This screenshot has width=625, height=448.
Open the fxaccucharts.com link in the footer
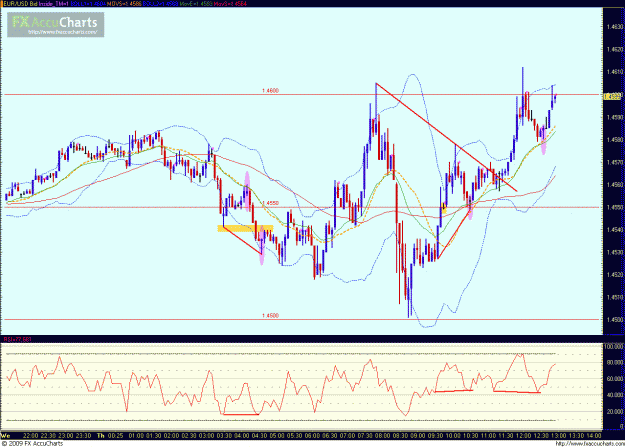point(590,444)
